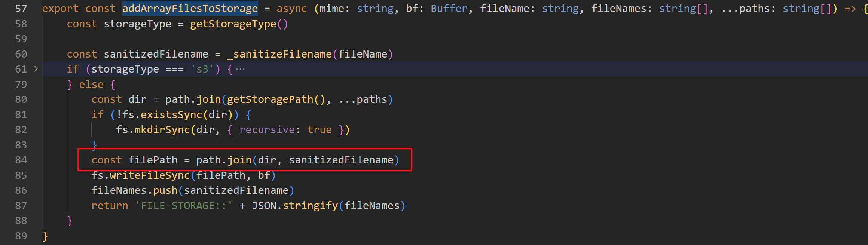Viewport: 868px width, 245px height.
Task: Click the 'recursive' option key on line 82
Action: coord(267,130)
